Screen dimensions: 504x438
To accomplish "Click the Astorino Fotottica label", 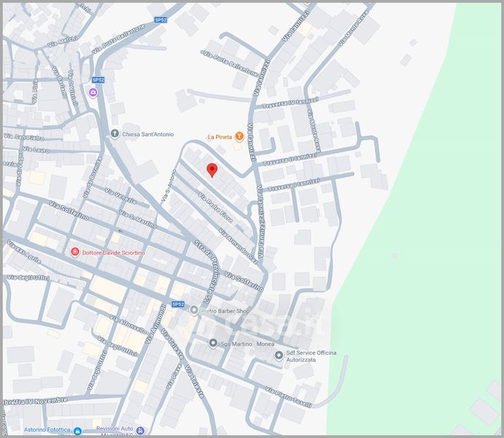I will coord(47,430).
